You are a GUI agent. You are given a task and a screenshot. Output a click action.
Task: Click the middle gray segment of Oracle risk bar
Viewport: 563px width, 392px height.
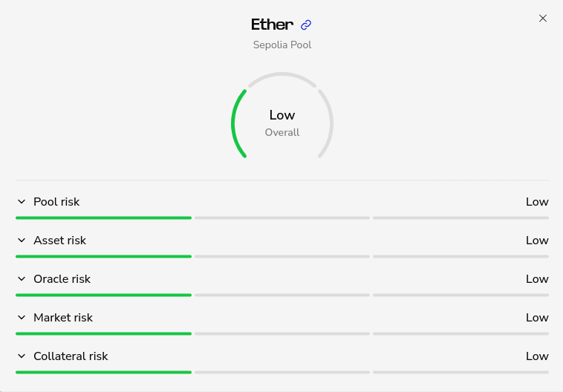[x=281, y=295]
